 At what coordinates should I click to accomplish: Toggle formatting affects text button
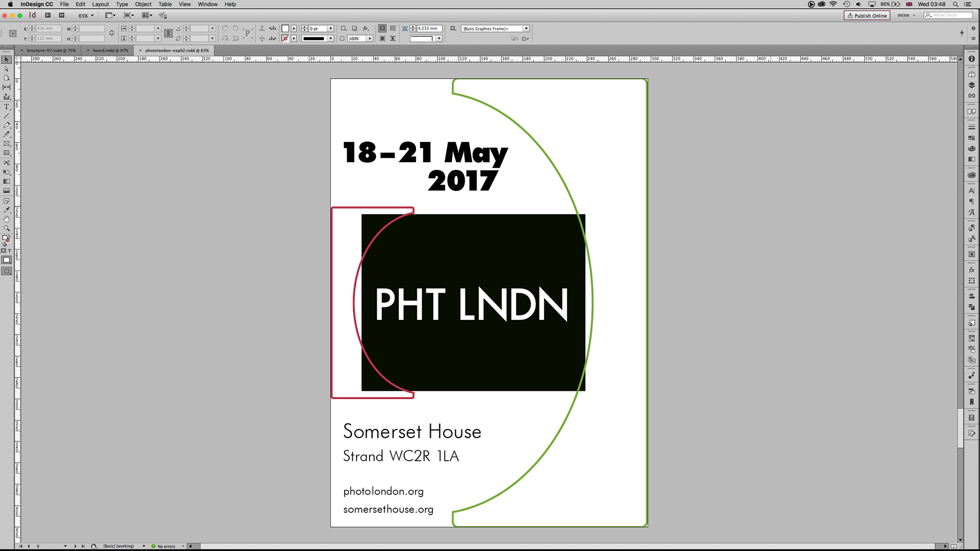[x=9, y=251]
